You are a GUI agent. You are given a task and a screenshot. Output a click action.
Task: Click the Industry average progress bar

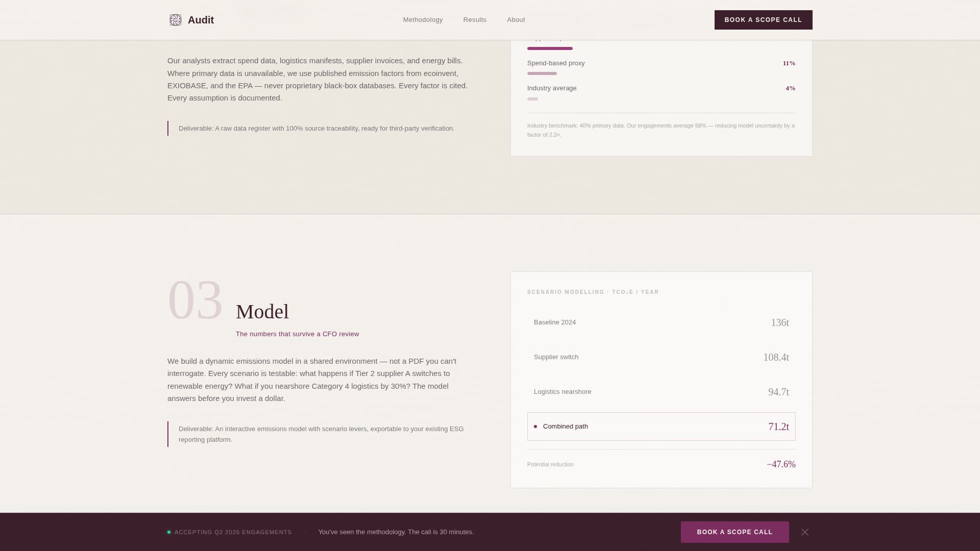tap(532, 99)
